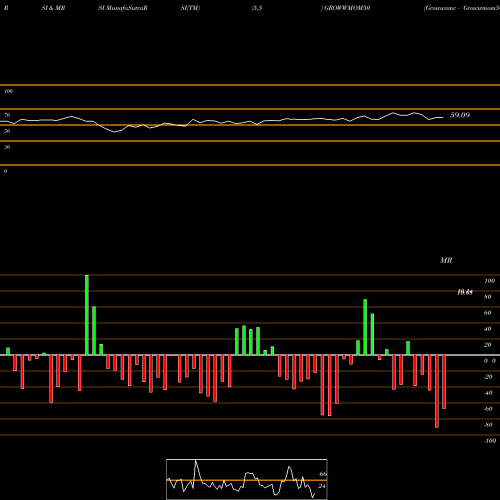Click the end of the white RSI line
The width and height of the screenshot is (500, 500).
point(443,117)
